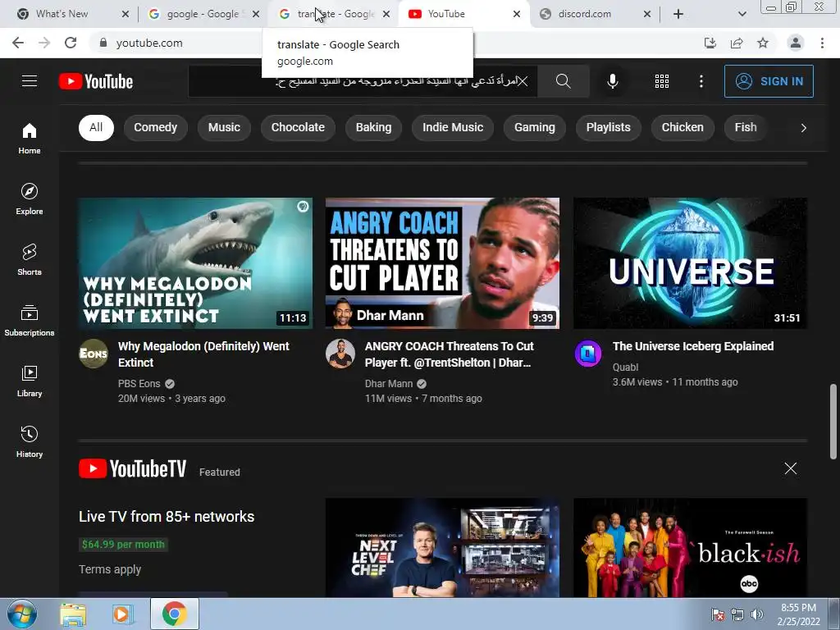This screenshot has width=840, height=630.
Task: Click the SIGN IN button
Action: click(769, 81)
